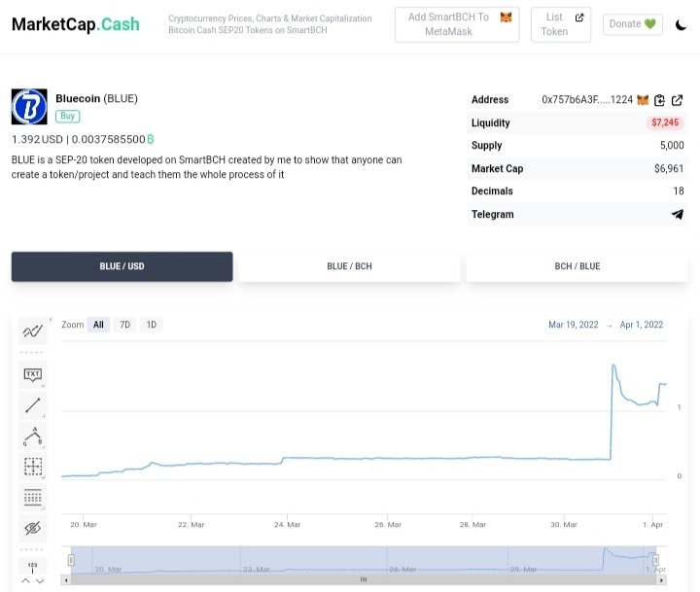This screenshot has height=592, width=700.
Task: Select the text annotation TXT tool
Action: 33,374
